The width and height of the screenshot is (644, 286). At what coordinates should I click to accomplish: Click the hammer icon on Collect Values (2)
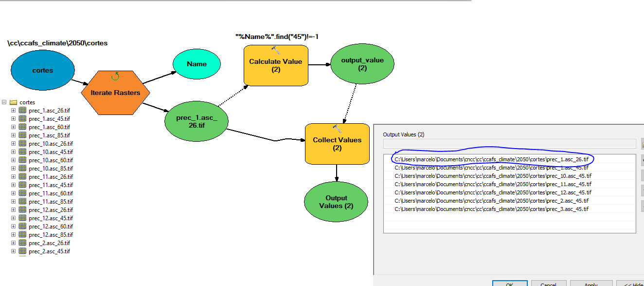[337, 129]
